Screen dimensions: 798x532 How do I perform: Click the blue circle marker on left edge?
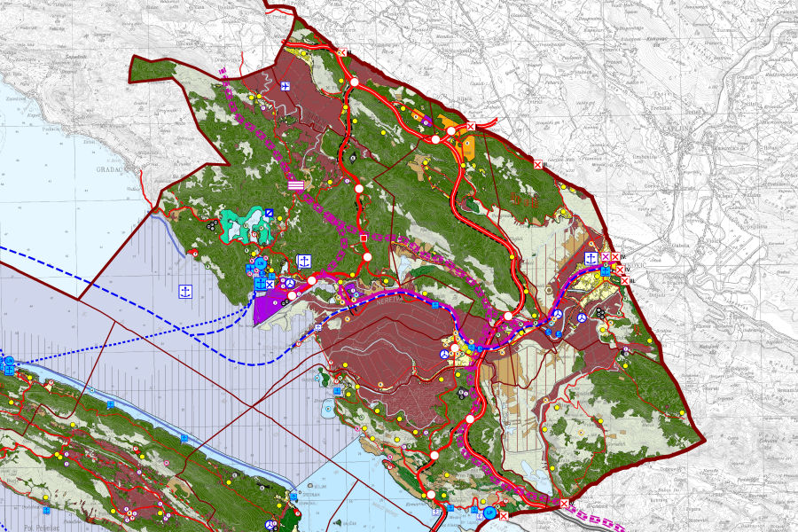9,362
